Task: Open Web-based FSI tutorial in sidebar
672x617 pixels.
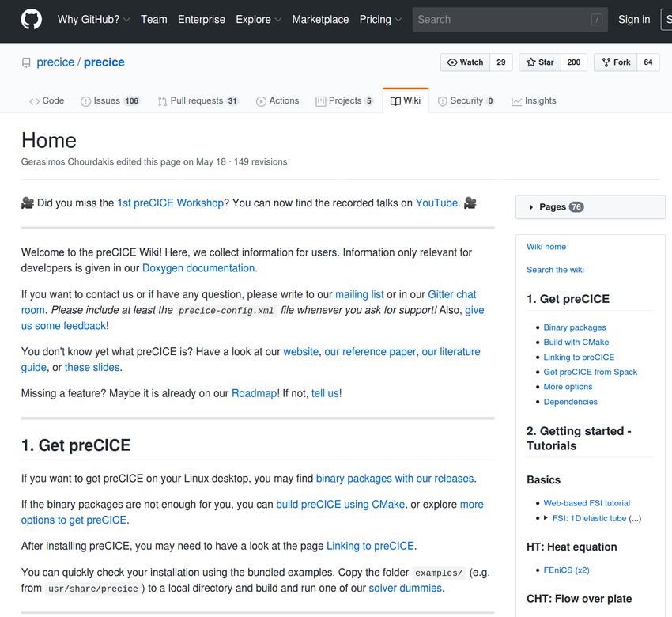Action: (x=587, y=503)
